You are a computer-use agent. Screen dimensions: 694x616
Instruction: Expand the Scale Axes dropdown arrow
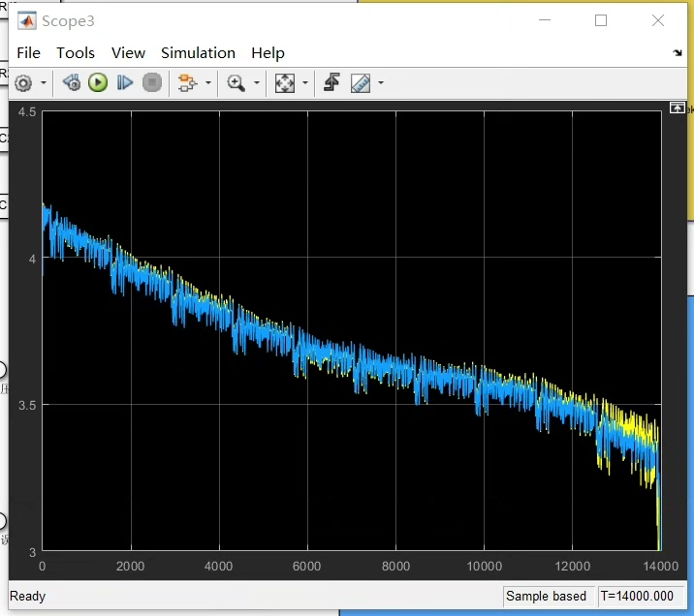coord(305,82)
